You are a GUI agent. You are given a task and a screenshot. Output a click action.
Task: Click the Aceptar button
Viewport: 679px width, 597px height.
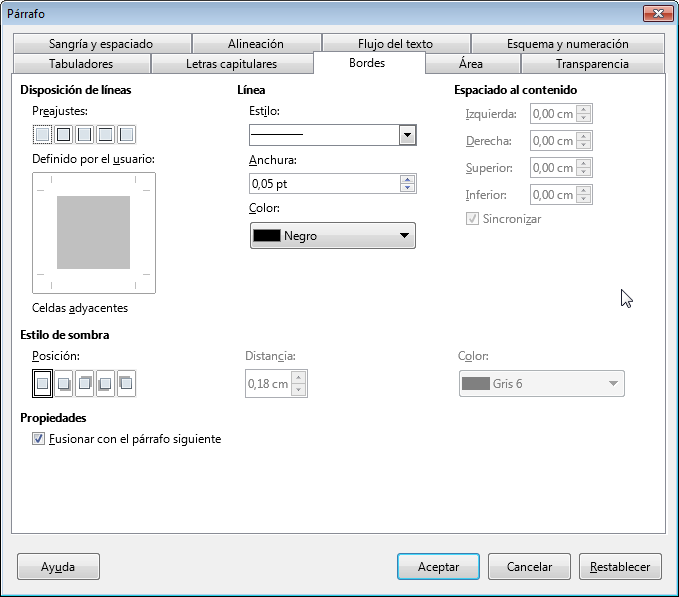438,567
